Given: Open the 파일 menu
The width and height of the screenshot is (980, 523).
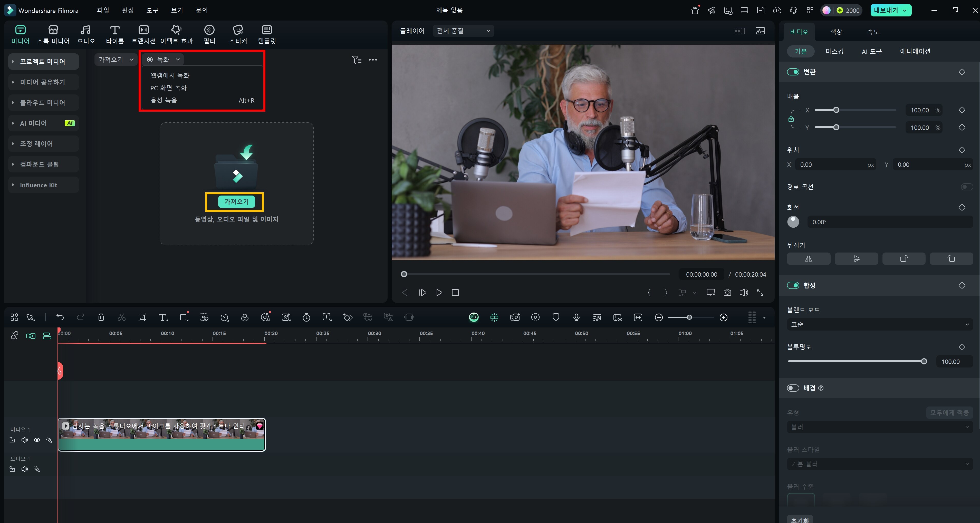Looking at the screenshot, I should pos(103,10).
